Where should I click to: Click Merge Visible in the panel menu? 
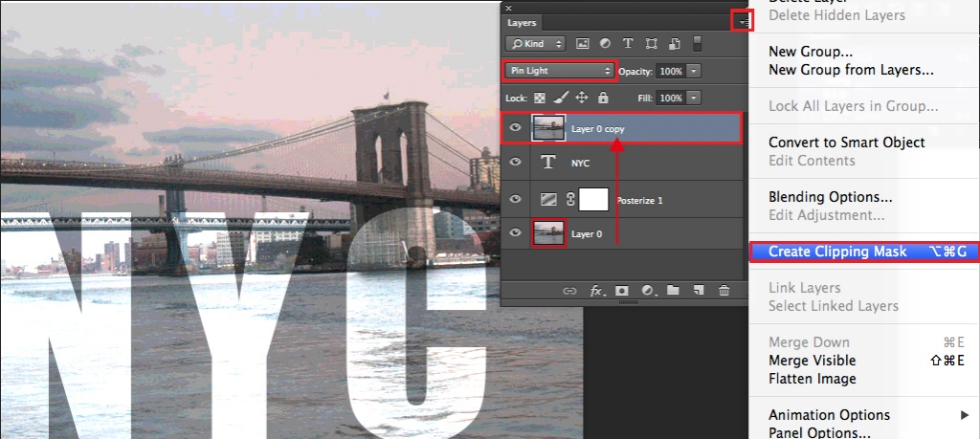(812, 361)
